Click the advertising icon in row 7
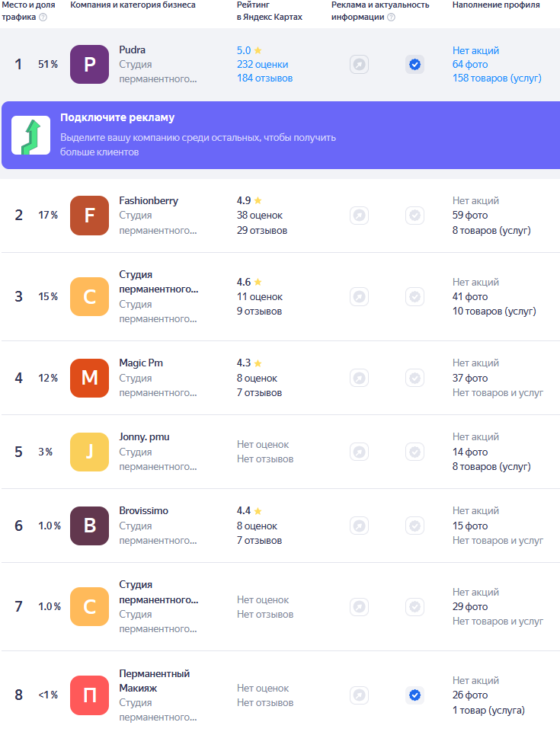The image size is (560, 735). pos(360,606)
